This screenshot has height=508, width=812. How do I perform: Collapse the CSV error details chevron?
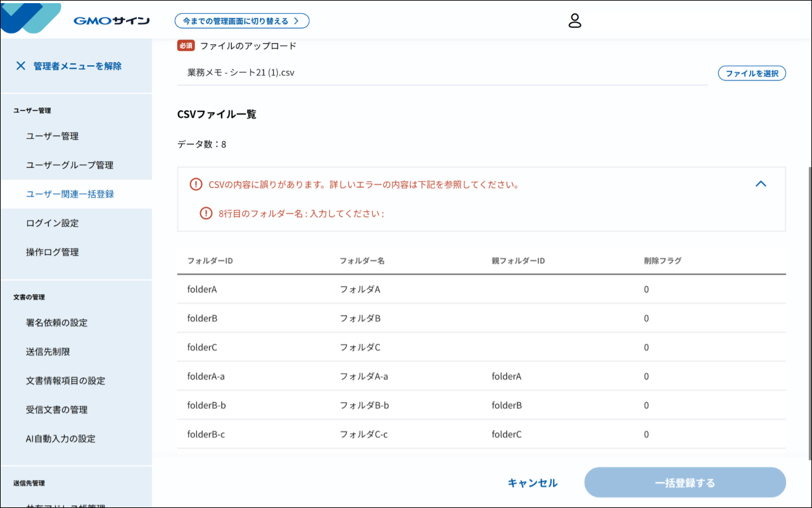coord(761,184)
